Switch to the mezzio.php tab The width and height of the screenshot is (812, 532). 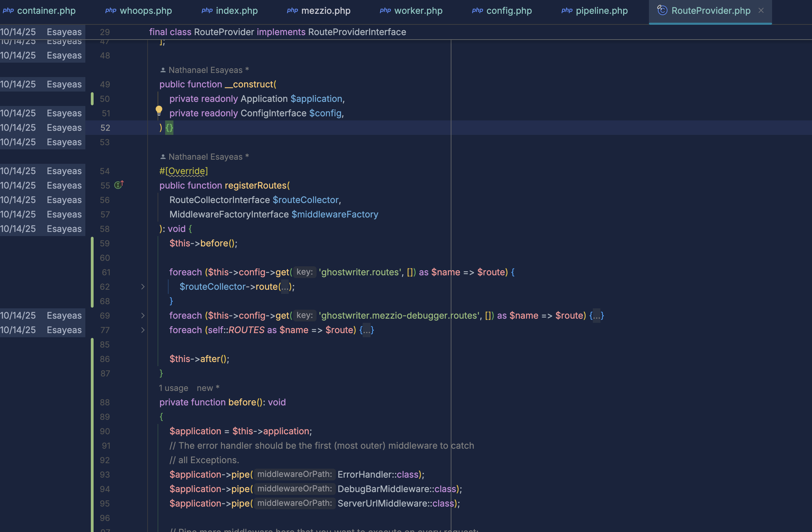click(x=319, y=11)
